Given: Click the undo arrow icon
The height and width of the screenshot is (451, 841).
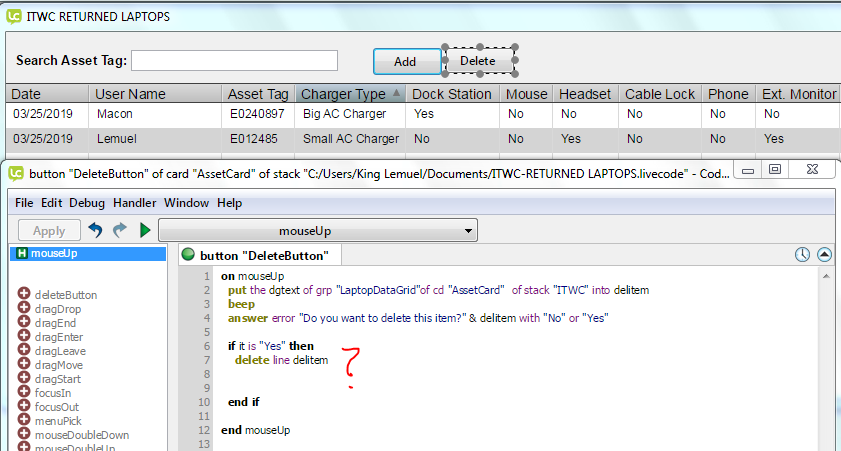Looking at the screenshot, I should tap(96, 230).
